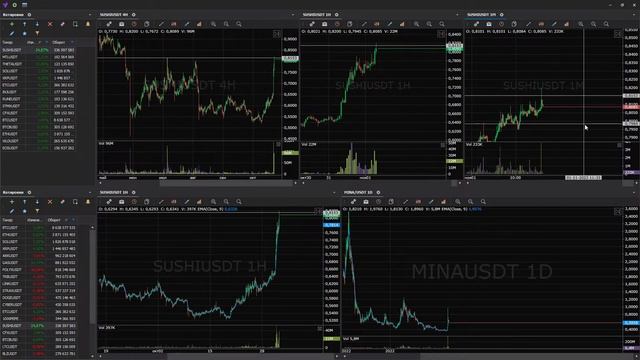Click the line drawing tool on SUSHIUSDT 4H chart

coord(161,24)
